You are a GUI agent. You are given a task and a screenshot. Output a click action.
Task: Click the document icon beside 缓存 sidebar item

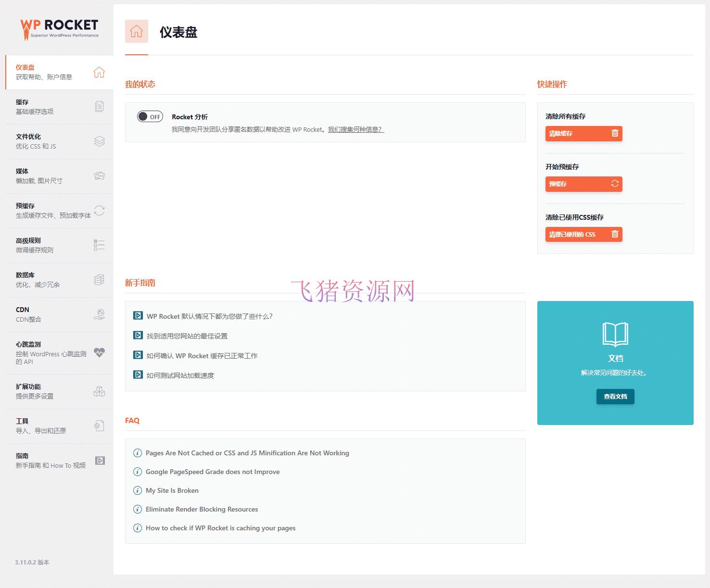(99, 106)
